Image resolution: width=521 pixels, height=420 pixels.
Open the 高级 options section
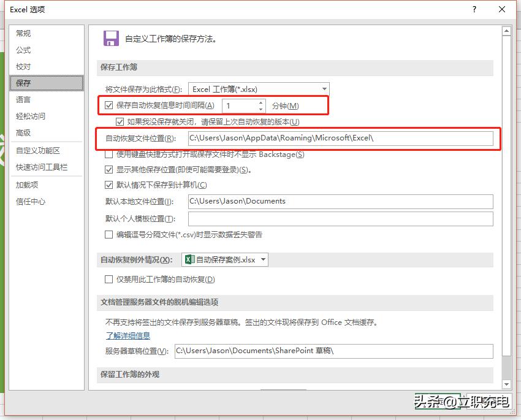(x=23, y=132)
